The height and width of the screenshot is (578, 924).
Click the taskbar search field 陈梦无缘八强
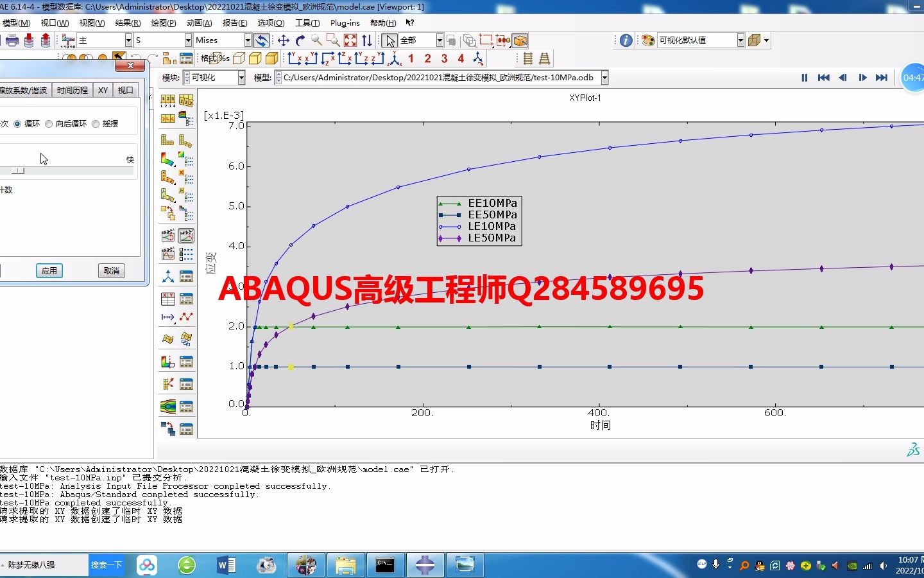pyautogui.click(x=44, y=565)
